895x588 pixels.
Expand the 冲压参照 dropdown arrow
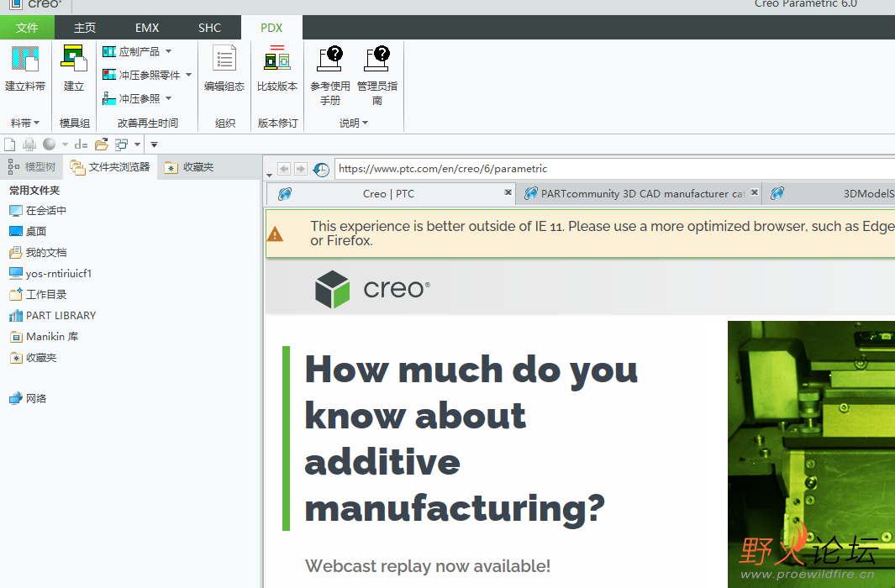pos(168,98)
